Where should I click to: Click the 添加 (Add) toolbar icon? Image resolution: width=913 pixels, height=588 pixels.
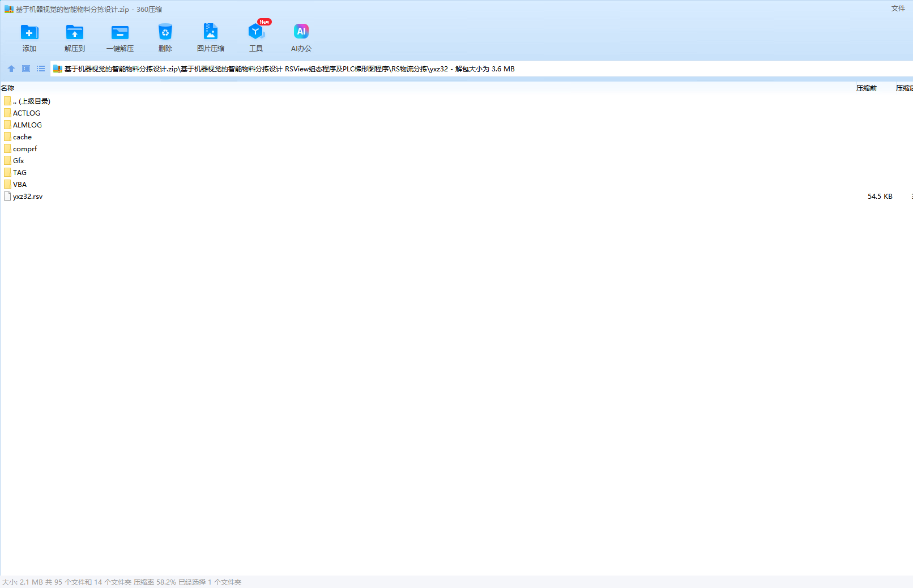click(29, 33)
